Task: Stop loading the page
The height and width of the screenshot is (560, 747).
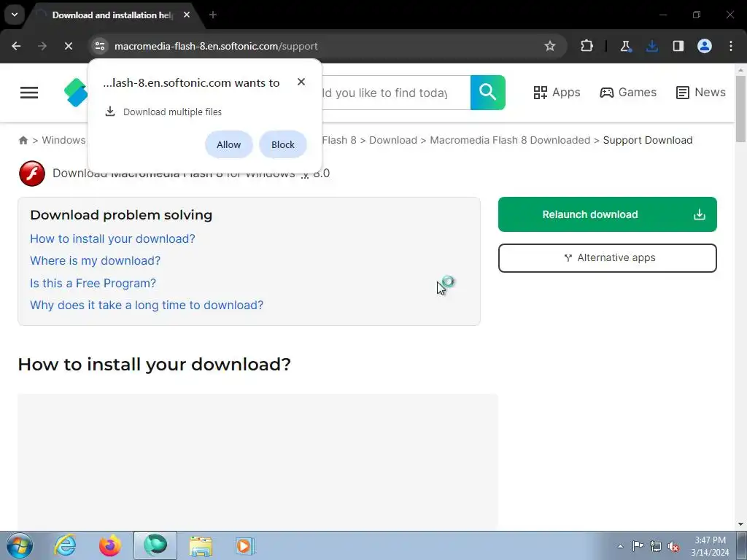Action: coord(68,46)
